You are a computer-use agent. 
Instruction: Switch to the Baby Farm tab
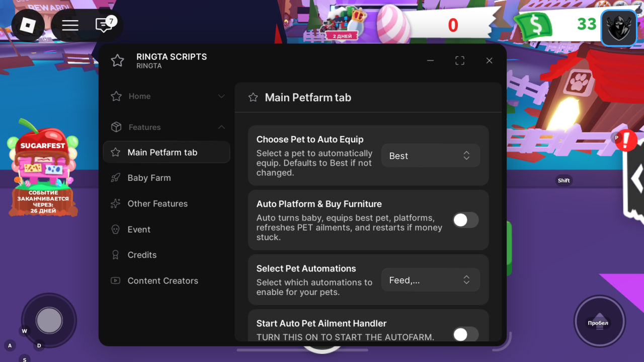click(x=167, y=178)
